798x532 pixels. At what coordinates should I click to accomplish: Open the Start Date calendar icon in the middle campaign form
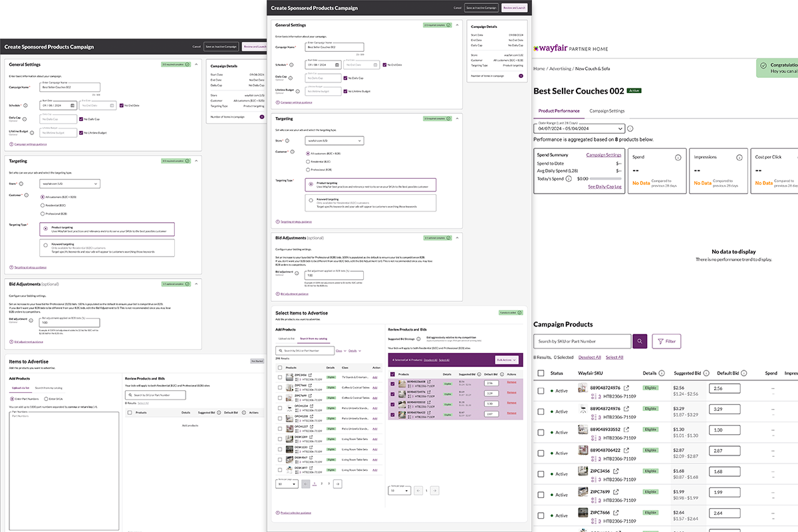[337, 65]
